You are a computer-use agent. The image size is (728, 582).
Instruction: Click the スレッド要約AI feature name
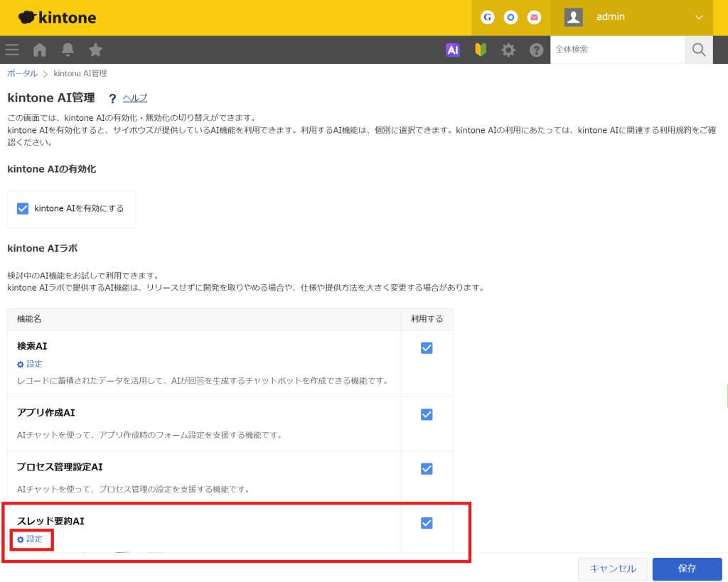click(x=50, y=521)
